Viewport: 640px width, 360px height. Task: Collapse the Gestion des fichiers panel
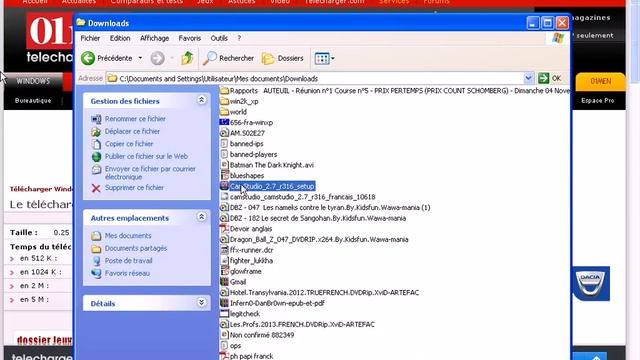(201, 100)
